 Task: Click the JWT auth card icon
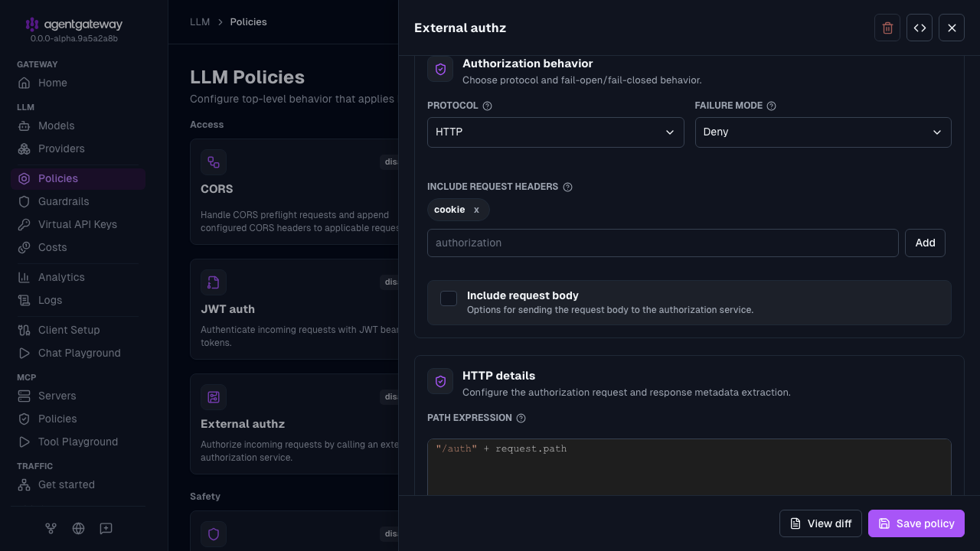pos(214,282)
